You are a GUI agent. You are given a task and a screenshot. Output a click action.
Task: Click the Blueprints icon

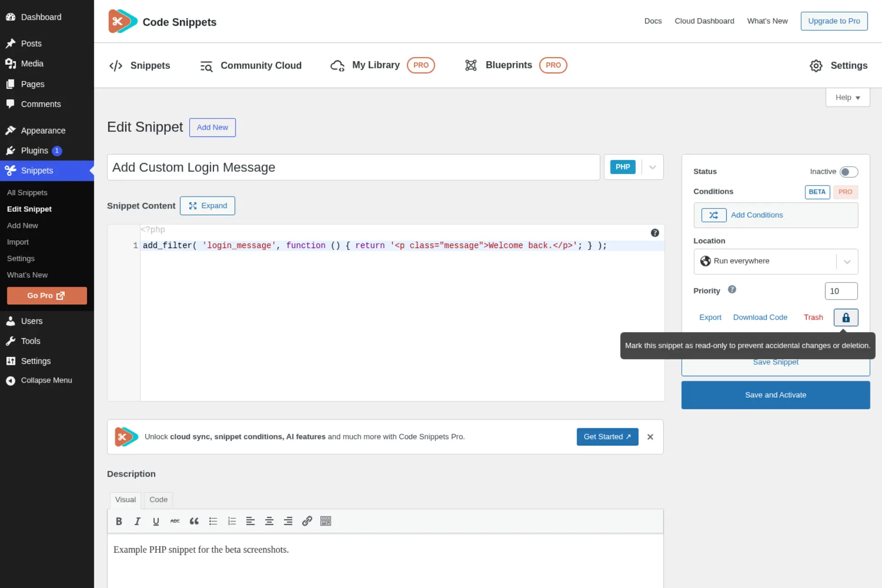pos(471,65)
